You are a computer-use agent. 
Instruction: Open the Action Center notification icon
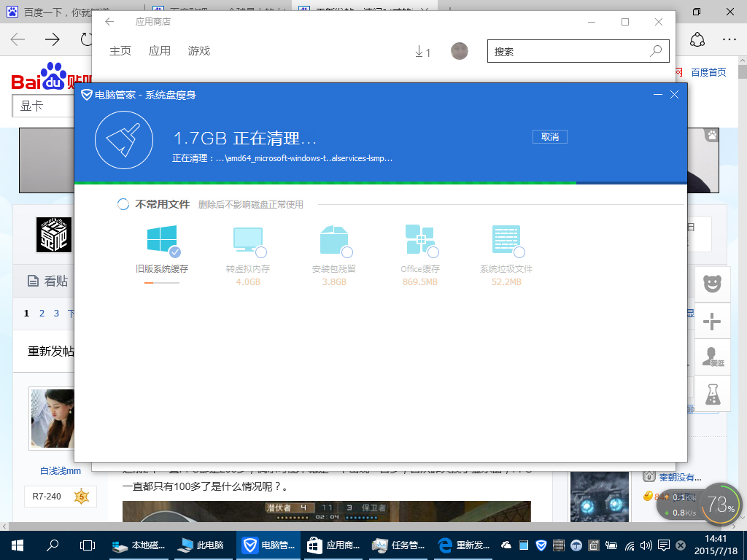tap(663, 545)
